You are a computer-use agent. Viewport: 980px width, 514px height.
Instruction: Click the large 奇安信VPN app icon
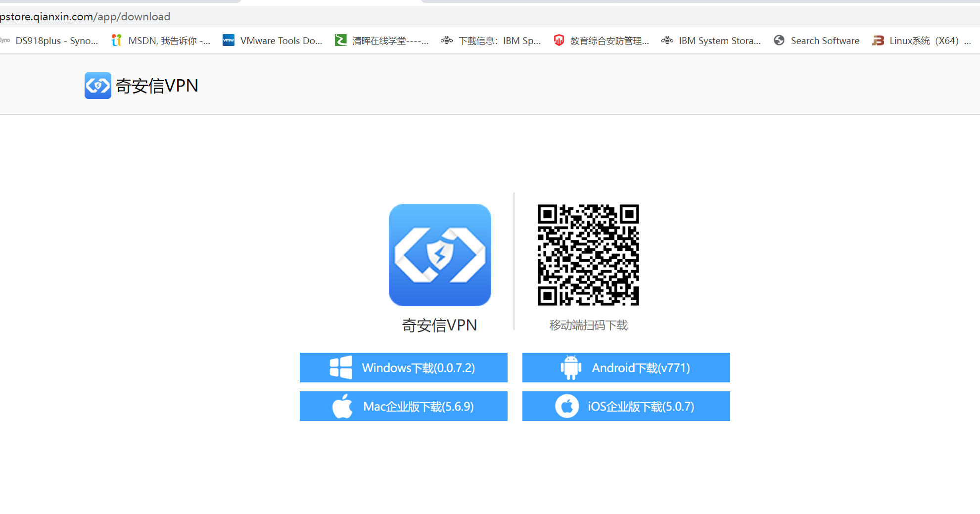point(440,255)
